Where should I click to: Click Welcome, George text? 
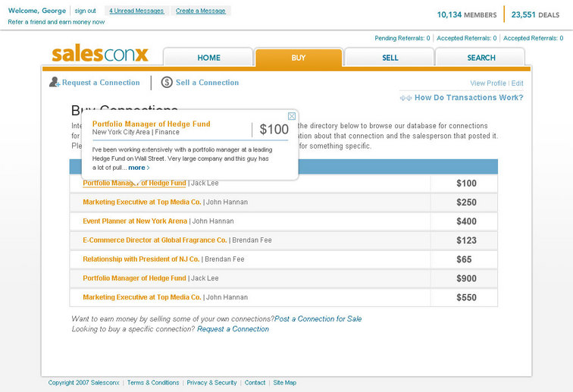point(37,11)
